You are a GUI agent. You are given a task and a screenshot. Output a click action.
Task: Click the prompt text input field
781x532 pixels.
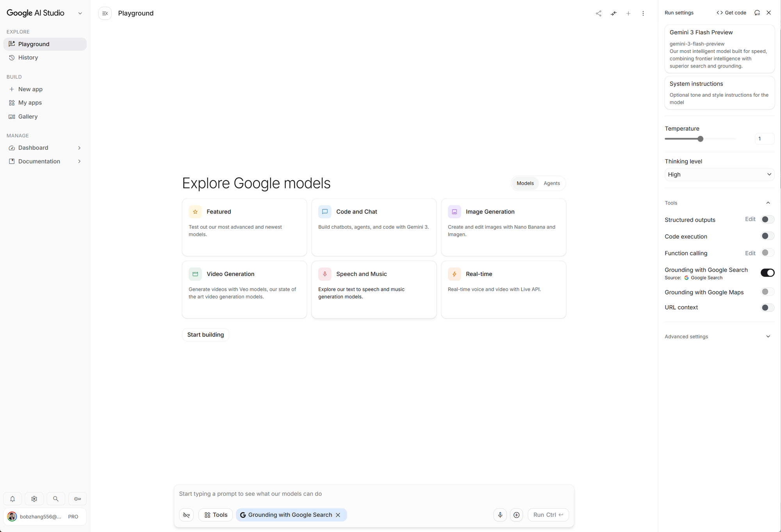point(374,494)
